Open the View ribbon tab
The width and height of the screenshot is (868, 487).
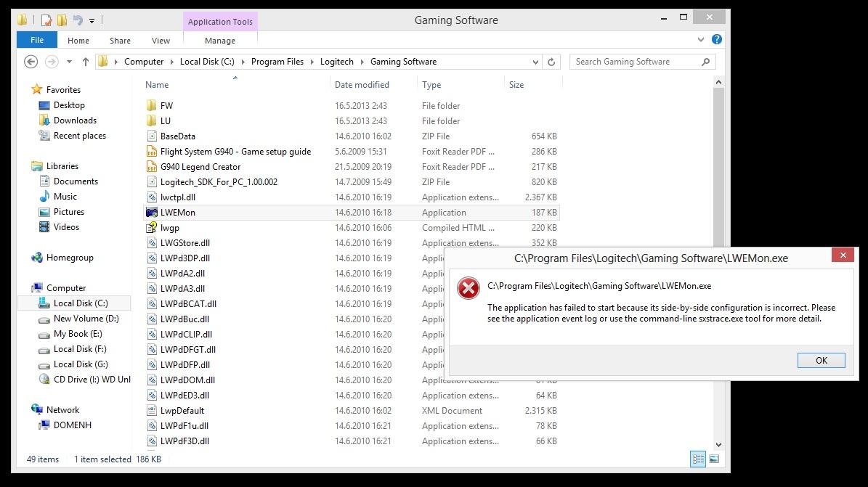[x=161, y=41]
